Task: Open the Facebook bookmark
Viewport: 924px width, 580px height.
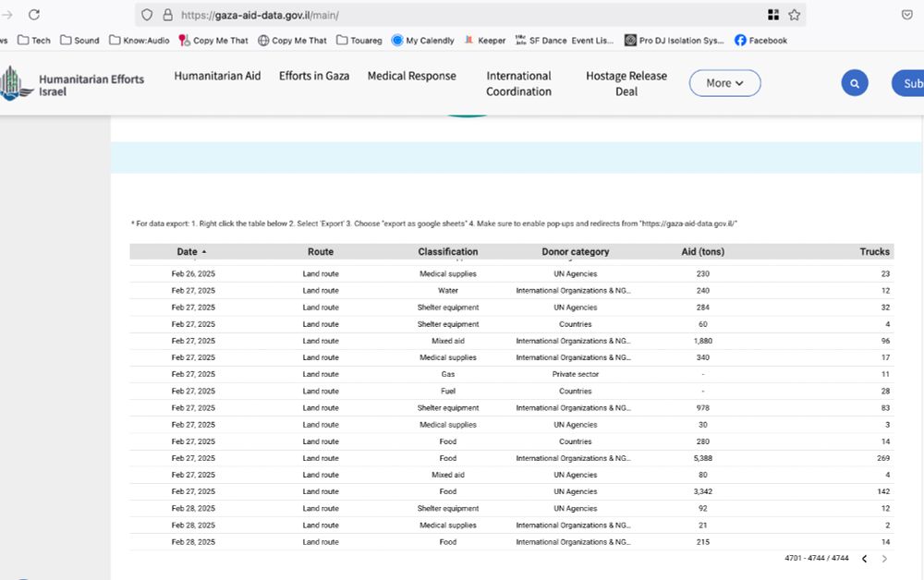Action: click(760, 40)
